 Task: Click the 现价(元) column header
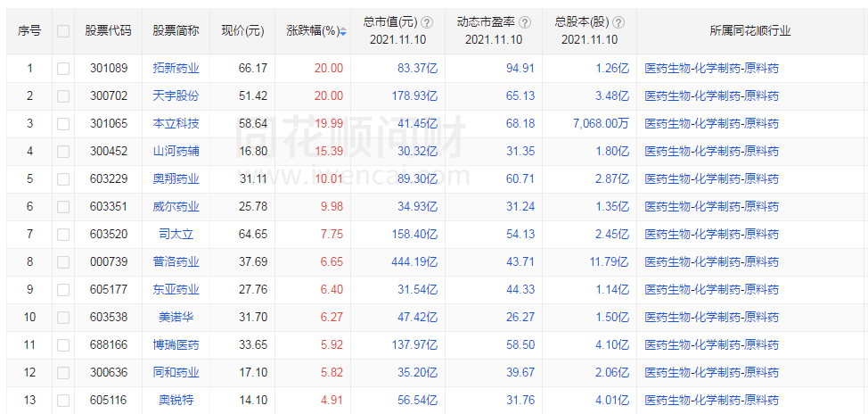point(242,31)
